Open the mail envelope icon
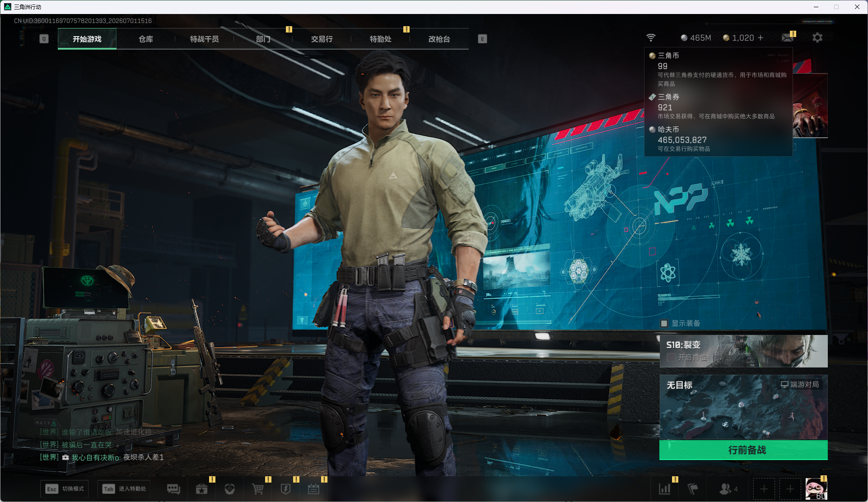868x502 pixels. [x=788, y=37]
